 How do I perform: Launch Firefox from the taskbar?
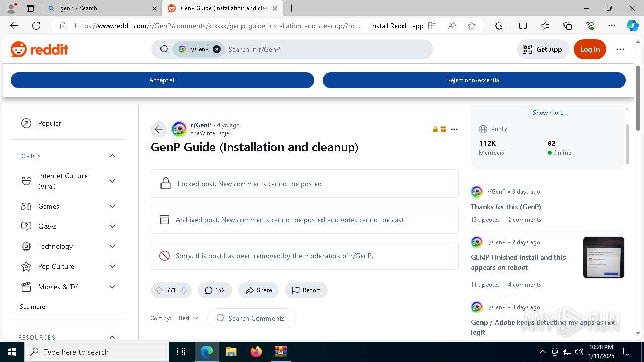[x=256, y=352]
